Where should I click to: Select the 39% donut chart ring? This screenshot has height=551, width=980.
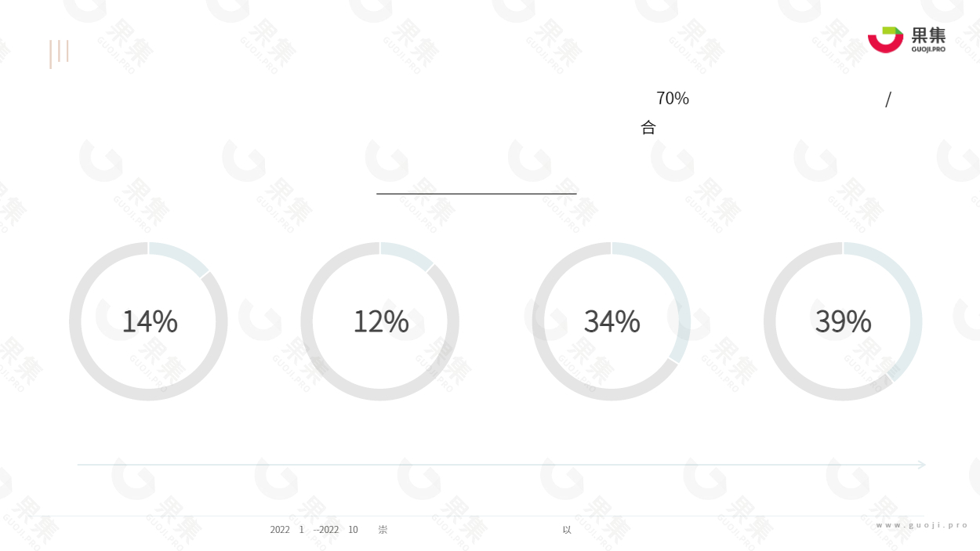click(843, 321)
